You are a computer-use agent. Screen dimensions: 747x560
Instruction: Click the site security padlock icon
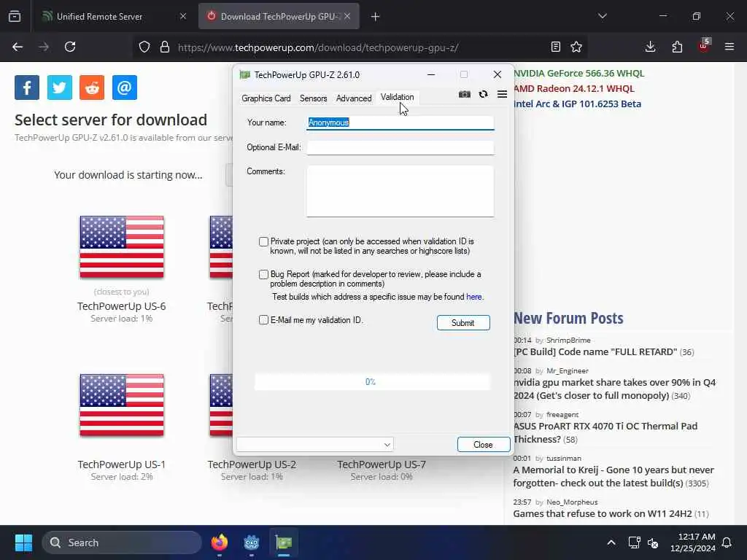(165, 47)
